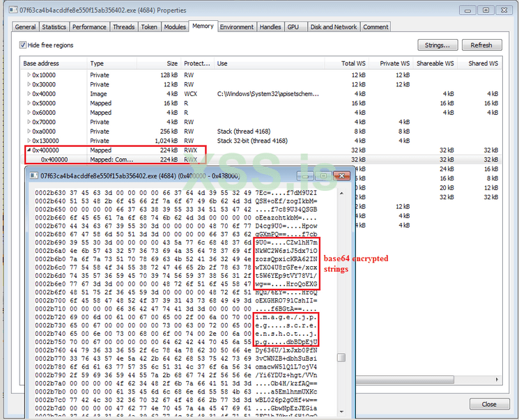Minimize the memory hex viewer window
The image size is (519, 420).
305,176
